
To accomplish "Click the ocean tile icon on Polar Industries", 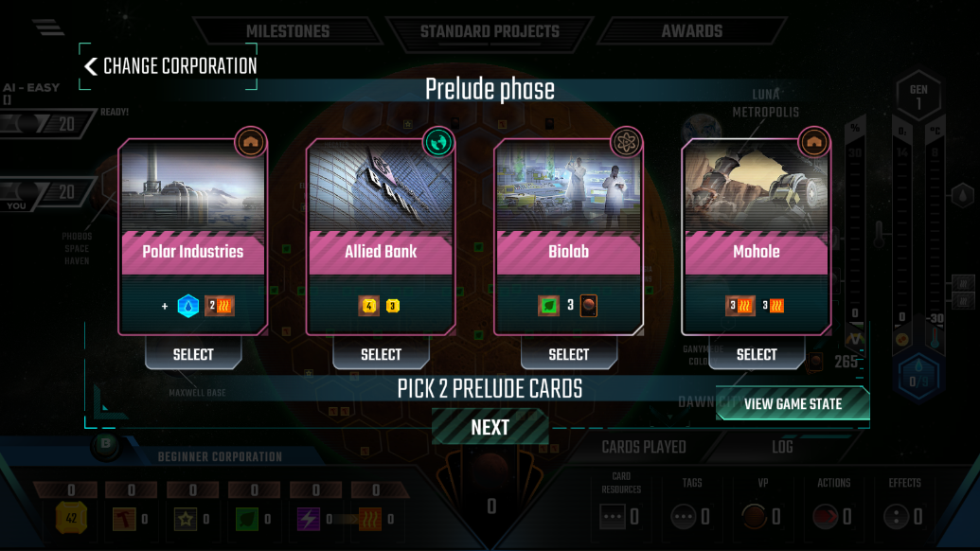I will point(188,306).
